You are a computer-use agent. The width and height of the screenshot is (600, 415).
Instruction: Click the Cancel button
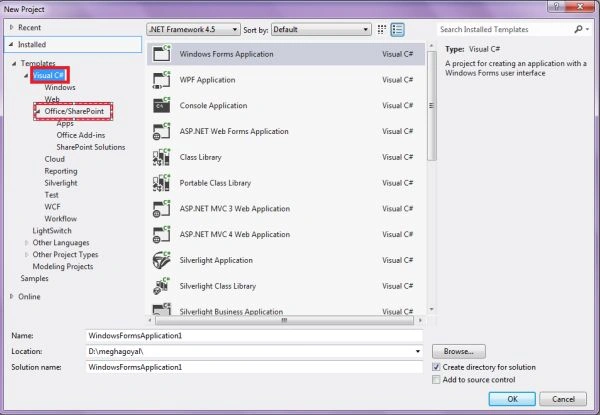pos(563,399)
